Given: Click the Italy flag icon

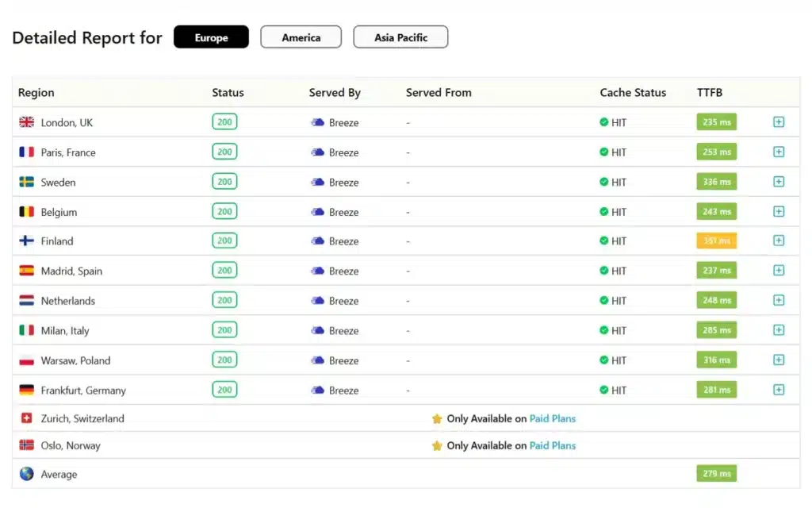Looking at the screenshot, I should [x=26, y=330].
